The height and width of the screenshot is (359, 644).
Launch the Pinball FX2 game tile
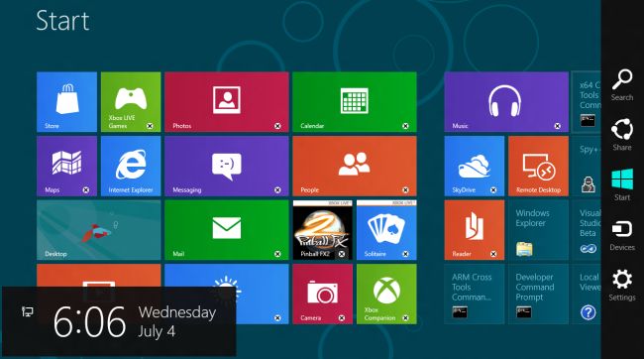click(322, 230)
